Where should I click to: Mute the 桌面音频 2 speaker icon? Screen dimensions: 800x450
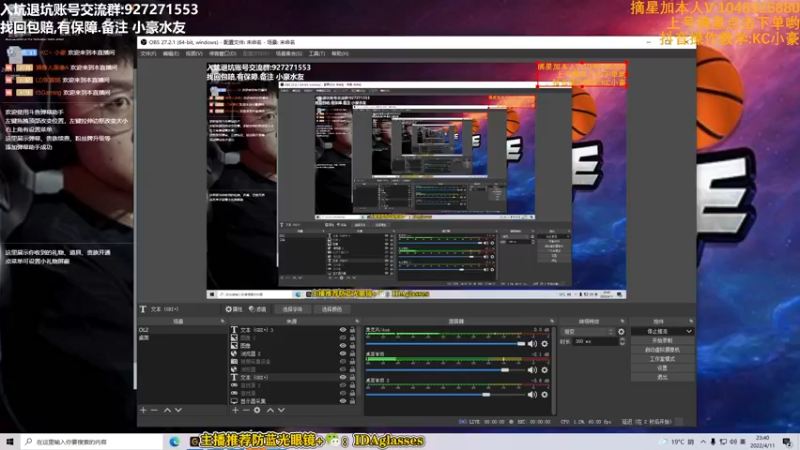[x=532, y=395]
